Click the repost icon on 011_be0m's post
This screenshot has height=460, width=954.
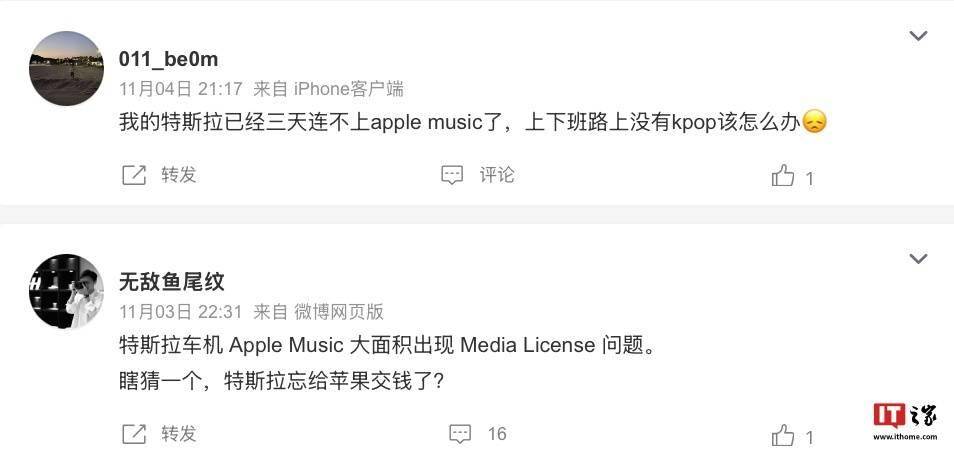(134, 175)
